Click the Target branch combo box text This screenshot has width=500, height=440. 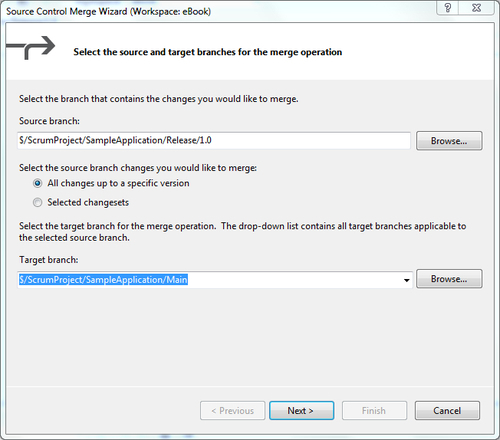pos(103,280)
